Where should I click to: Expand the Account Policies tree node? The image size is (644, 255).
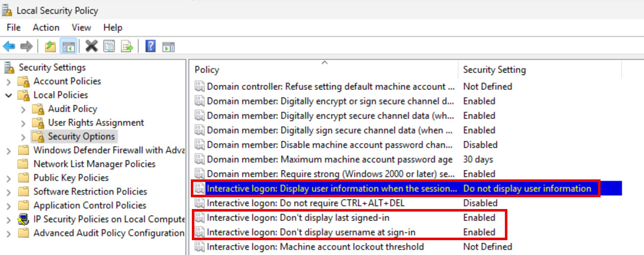9,81
